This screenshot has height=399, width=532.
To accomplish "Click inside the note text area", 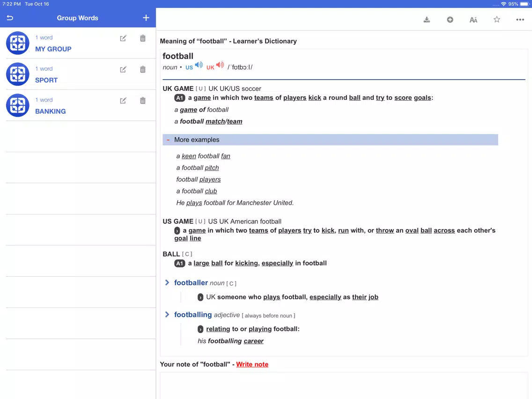I will point(344,385).
